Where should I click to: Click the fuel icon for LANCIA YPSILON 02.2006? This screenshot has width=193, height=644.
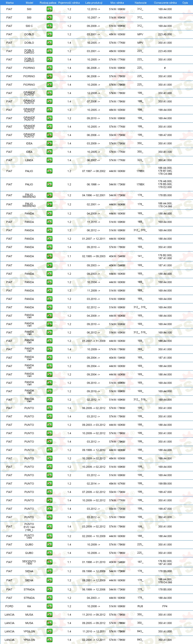(50, 640)
